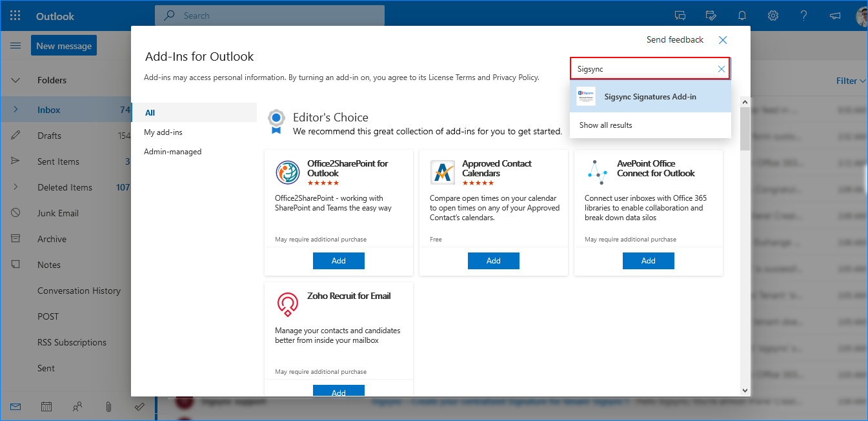Viewport: 868px width, 421px height.
Task: Click the Help question mark icon
Action: coord(803,16)
